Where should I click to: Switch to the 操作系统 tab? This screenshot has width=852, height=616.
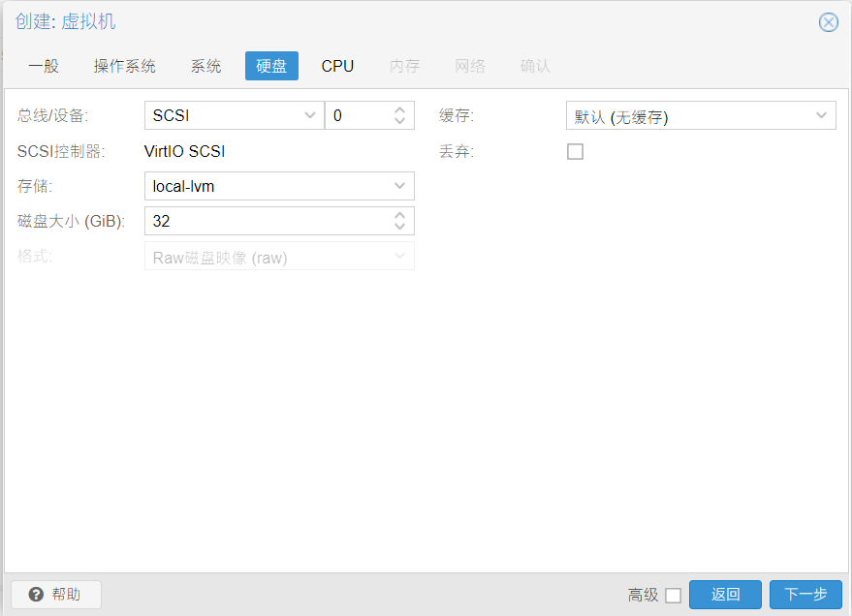click(x=124, y=66)
